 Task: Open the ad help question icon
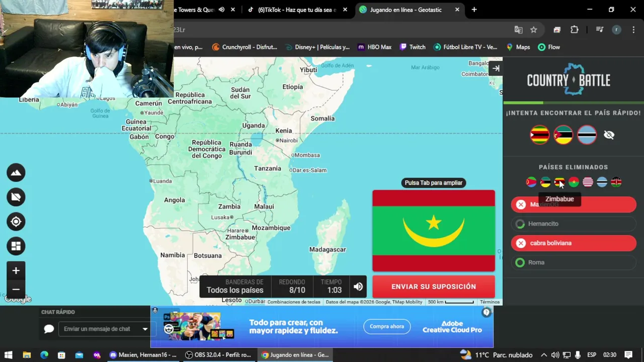coord(486,313)
